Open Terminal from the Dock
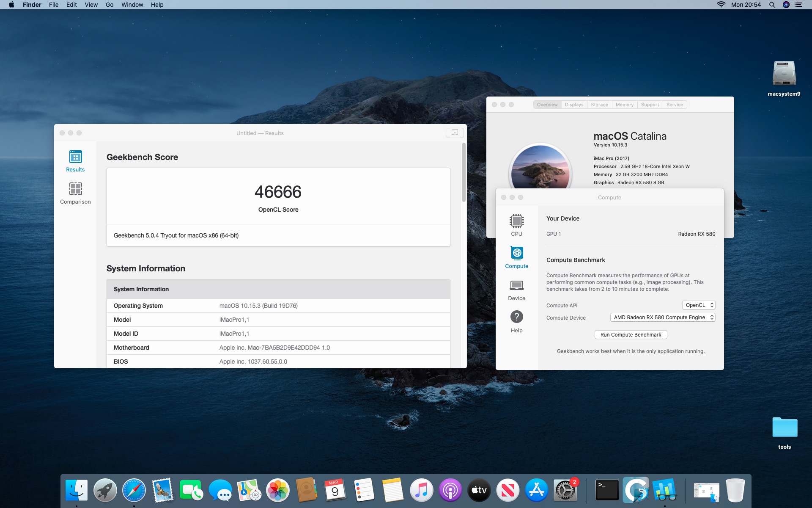This screenshot has width=812, height=508. click(607, 490)
